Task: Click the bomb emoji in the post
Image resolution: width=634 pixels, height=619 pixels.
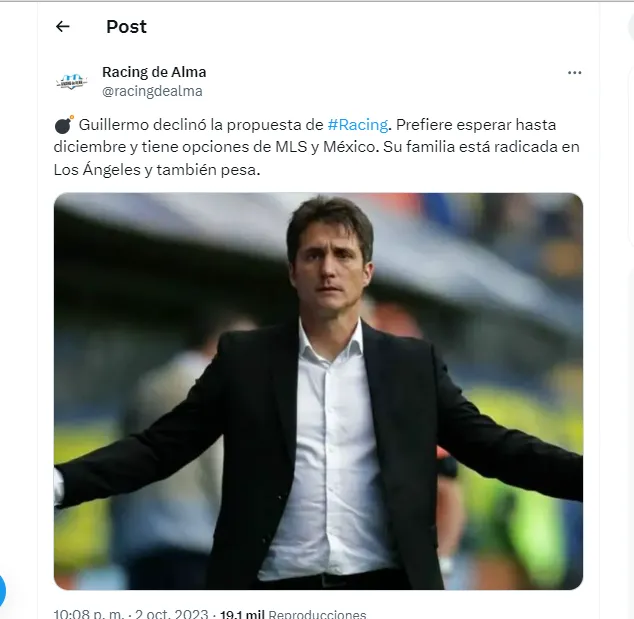Action: tap(63, 125)
